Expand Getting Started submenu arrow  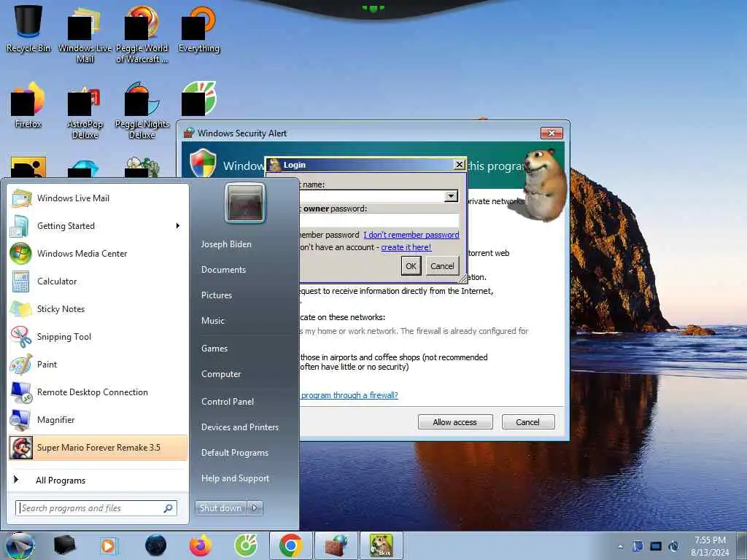click(x=178, y=226)
